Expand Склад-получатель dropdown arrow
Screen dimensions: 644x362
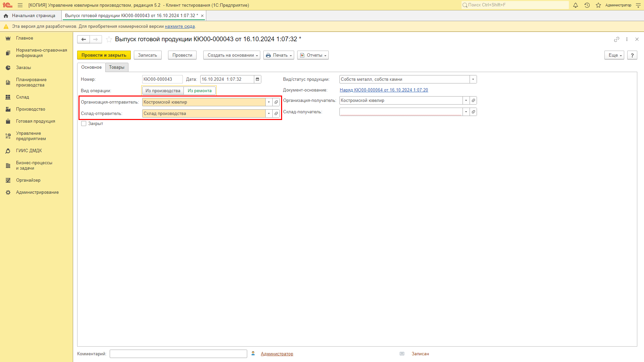[x=466, y=112]
